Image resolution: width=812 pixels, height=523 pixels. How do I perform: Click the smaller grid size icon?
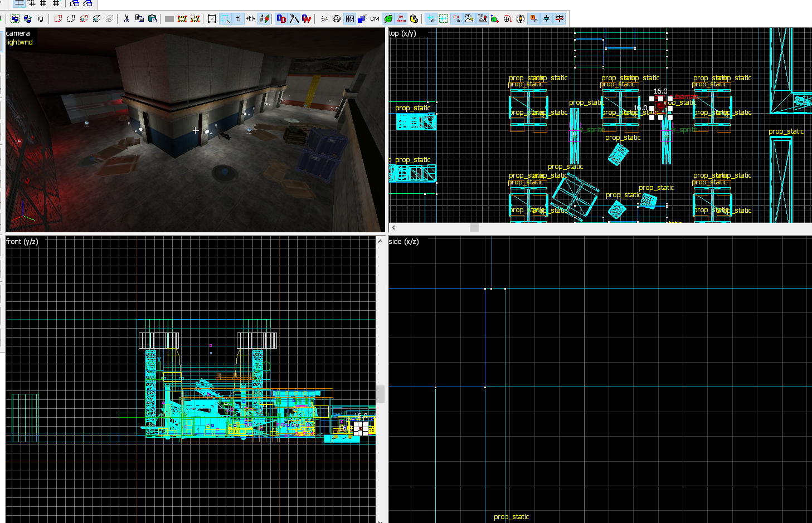pos(43,3)
